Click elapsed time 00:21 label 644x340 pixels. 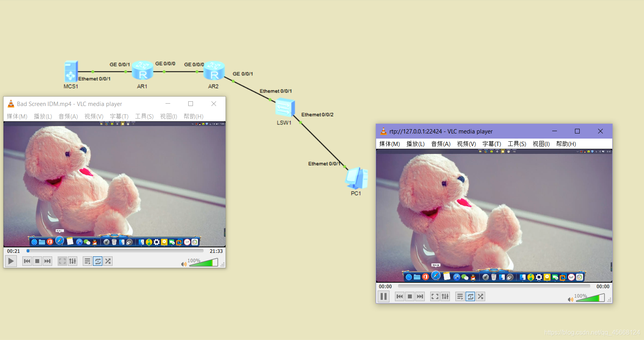tap(13, 251)
